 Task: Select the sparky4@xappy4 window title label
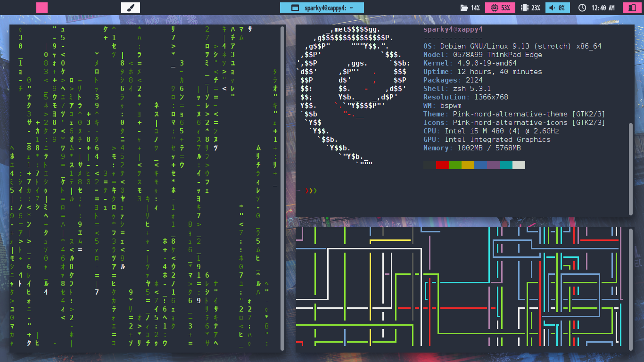coord(329,8)
